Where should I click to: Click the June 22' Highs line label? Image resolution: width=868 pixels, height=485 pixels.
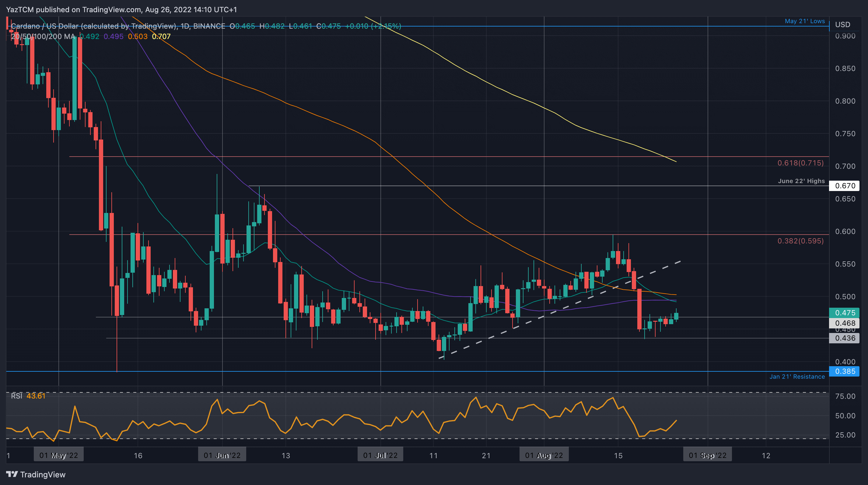pos(801,181)
